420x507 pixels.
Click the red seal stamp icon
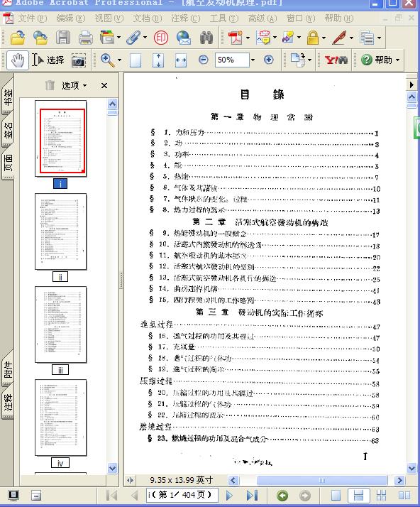pyautogui.click(x=161, y=38)
